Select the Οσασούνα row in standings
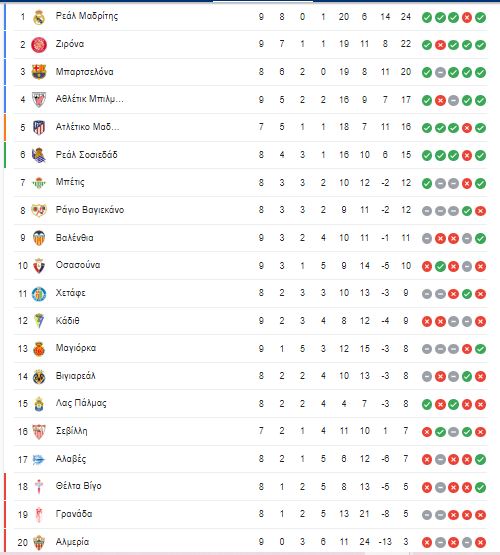The height and width of the screenshot is (555, 500). tap(251, 266)
